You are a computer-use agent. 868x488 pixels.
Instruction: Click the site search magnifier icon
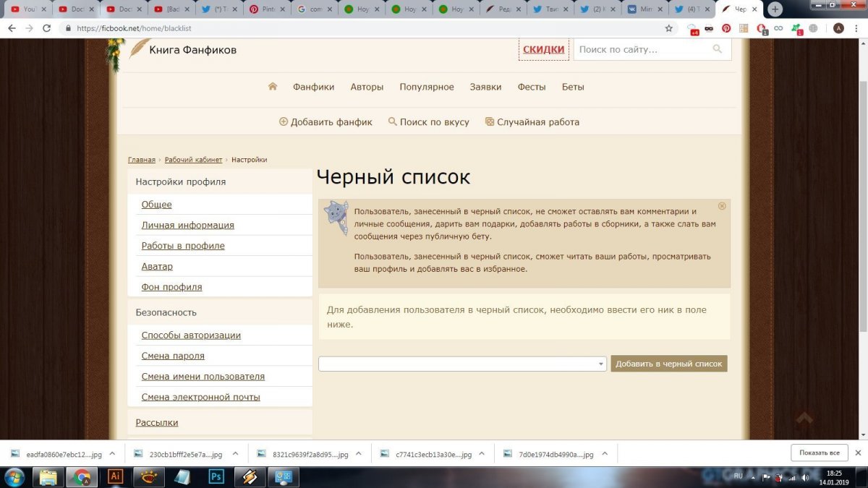click(716, 48)
